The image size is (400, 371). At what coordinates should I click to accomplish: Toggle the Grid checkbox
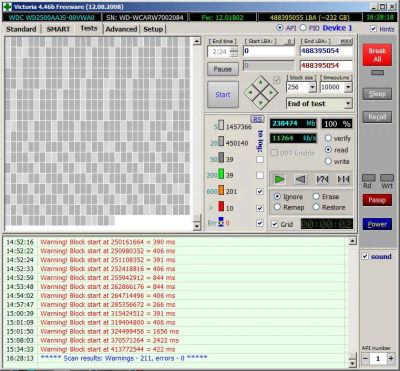coord(275,224)
